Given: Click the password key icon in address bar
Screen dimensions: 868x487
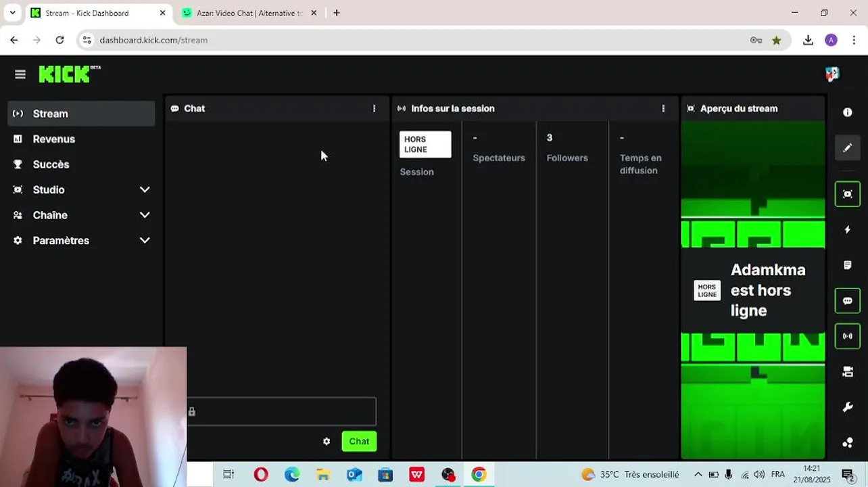Looking at the screenshot, I should point(756,40).
